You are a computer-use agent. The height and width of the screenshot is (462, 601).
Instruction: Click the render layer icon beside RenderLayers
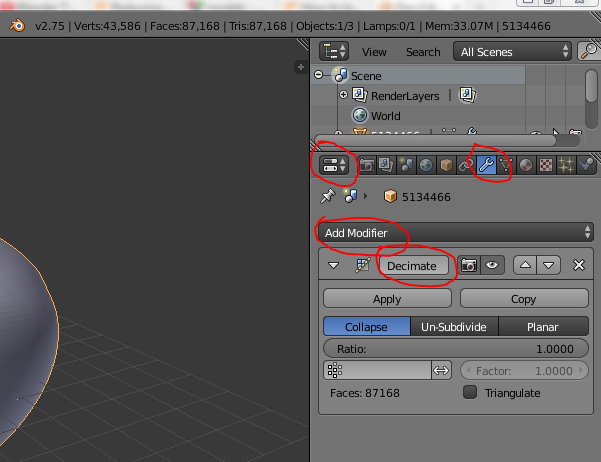click(467, 94)
